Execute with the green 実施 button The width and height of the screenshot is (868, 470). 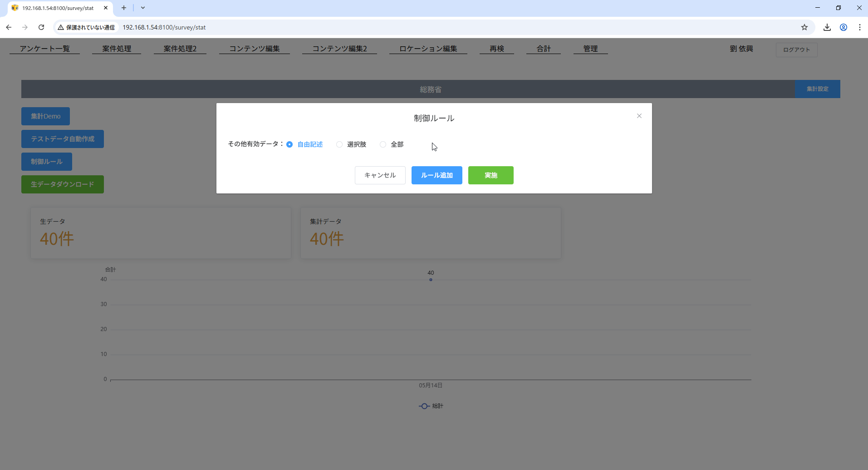click(490, 175)
